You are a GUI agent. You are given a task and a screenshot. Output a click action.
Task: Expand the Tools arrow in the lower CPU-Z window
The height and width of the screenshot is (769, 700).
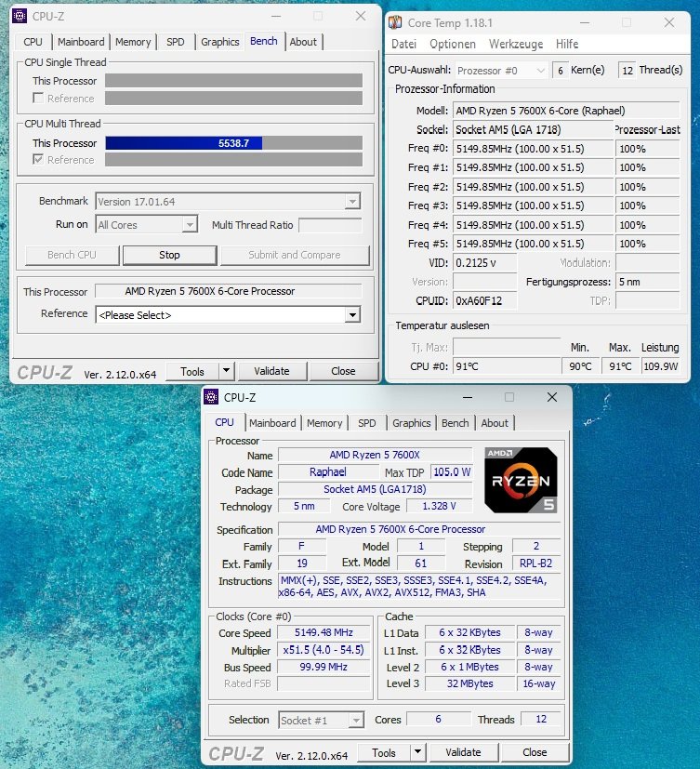(417, 752)
